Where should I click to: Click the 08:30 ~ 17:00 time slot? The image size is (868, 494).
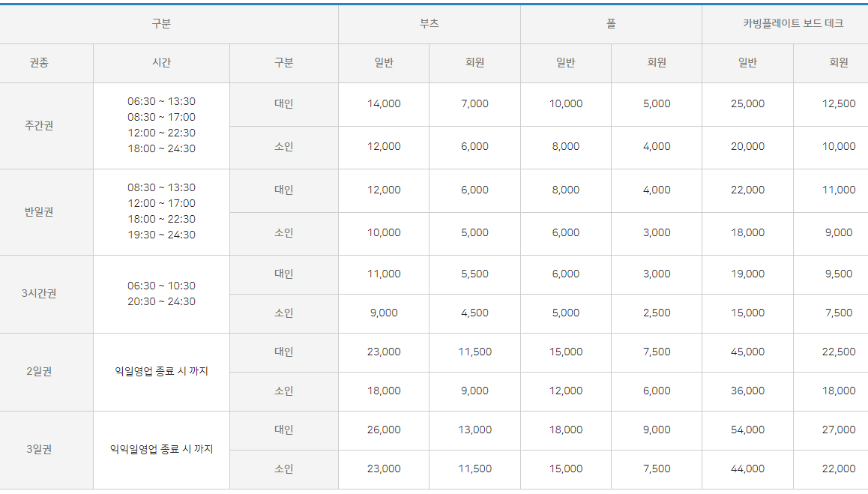162,118
